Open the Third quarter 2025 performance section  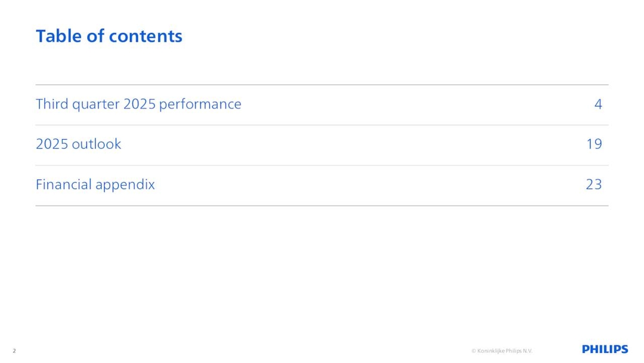[x=138, y=104]
